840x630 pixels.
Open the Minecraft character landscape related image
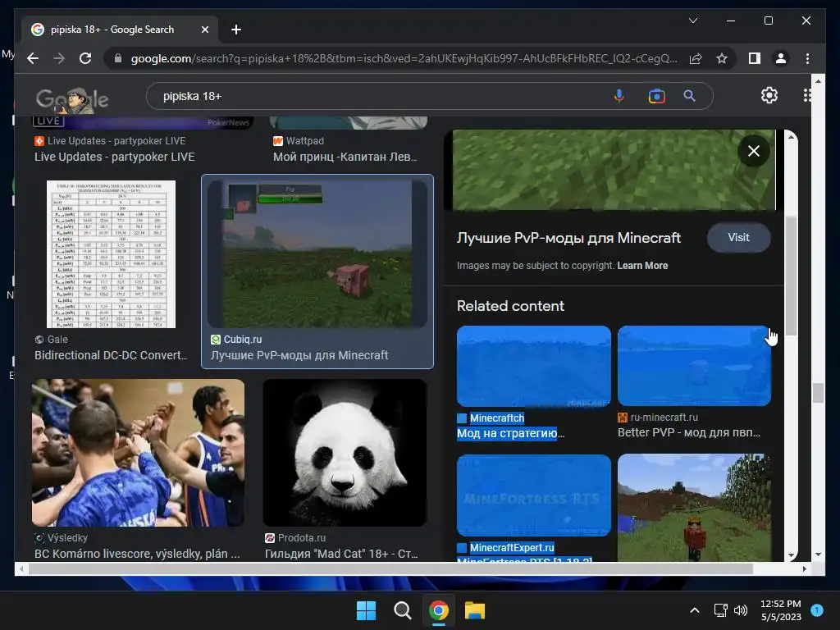tap(694, 507)
